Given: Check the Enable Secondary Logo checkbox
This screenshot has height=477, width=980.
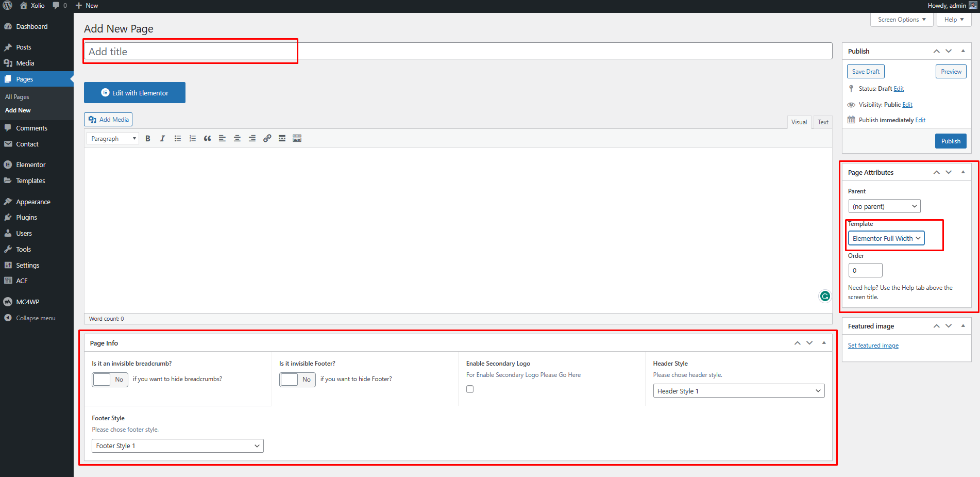Looking at the screenshot, I should [x=470, y=389].
